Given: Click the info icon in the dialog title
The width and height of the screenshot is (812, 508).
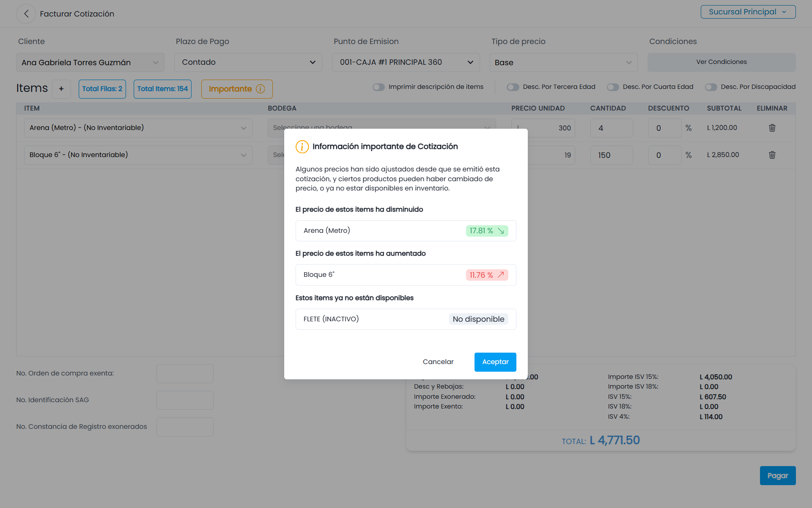Looking at the screenshot, I should point(302,147).
